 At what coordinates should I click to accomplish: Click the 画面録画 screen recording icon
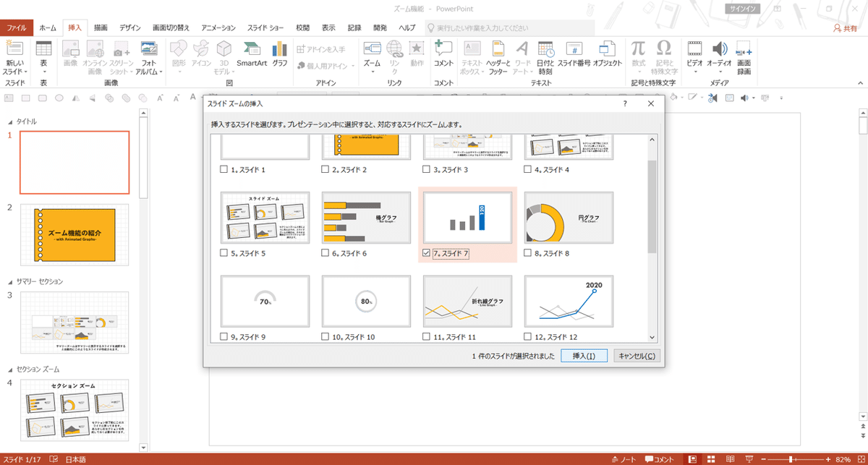pyautogui.click(x=744, y=48)
